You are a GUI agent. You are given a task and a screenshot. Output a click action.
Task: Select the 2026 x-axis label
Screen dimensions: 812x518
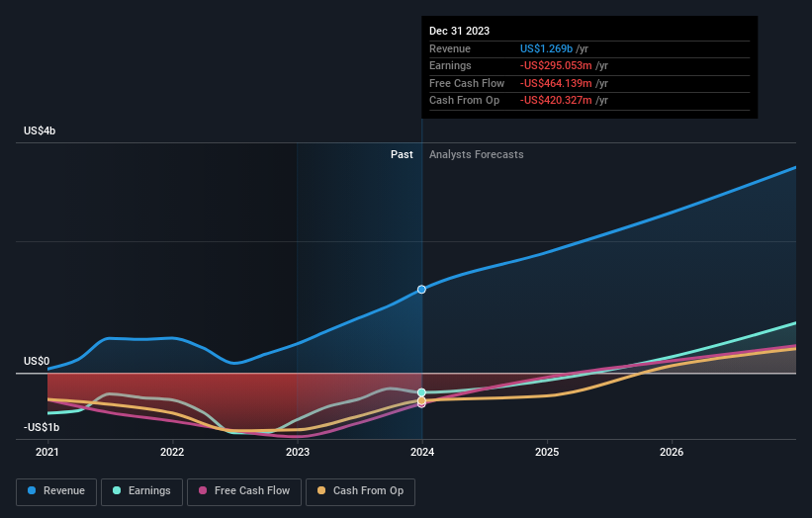[x=672, y=453]
